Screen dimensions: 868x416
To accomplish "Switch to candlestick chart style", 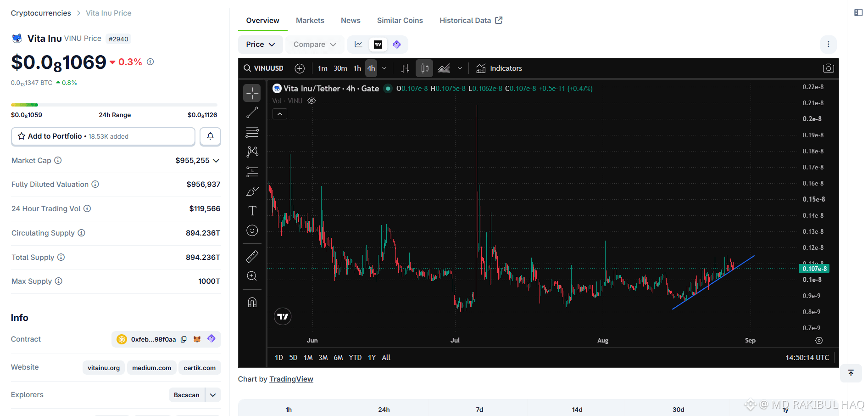I will (x=424, y=68).
